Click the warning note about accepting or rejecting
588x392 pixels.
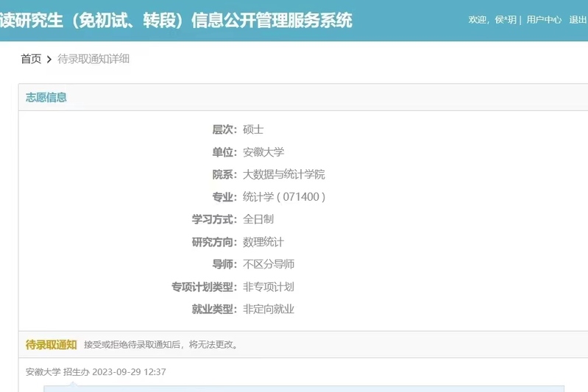coord(160,345)
